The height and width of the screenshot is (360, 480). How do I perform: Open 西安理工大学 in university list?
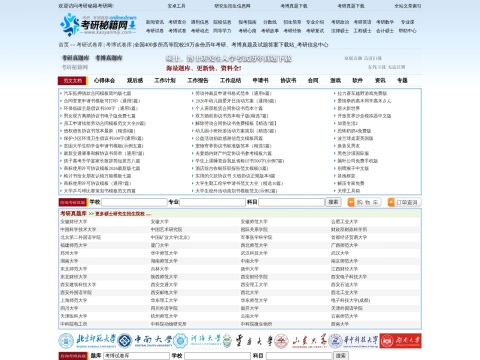[x=254, y=285]
